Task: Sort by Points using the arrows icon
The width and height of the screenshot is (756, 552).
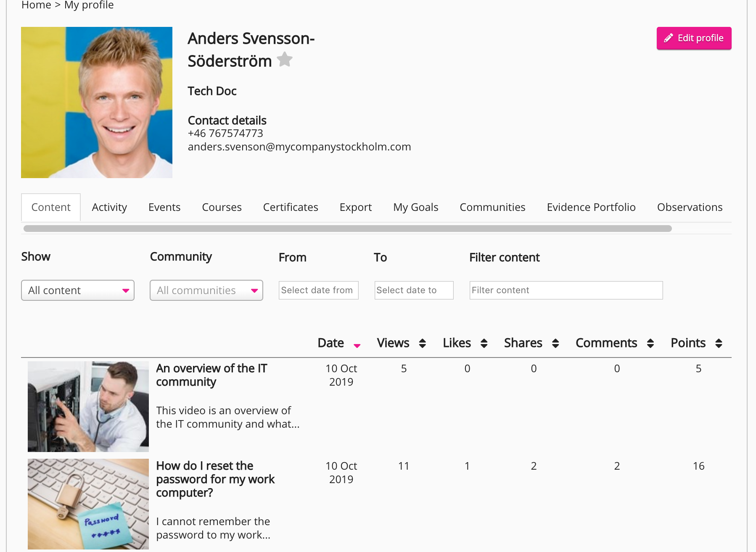Action: (x=719, y=343)
